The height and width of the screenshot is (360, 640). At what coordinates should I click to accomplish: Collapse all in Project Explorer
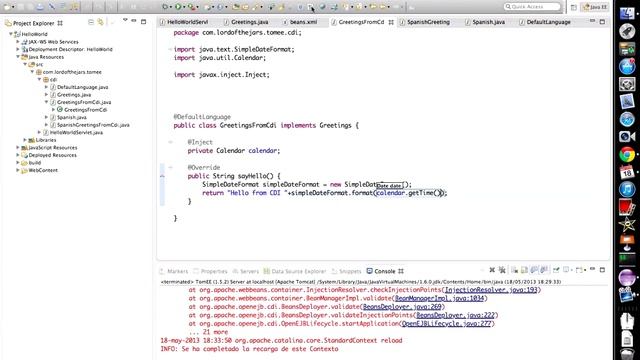tap(91, 22)
